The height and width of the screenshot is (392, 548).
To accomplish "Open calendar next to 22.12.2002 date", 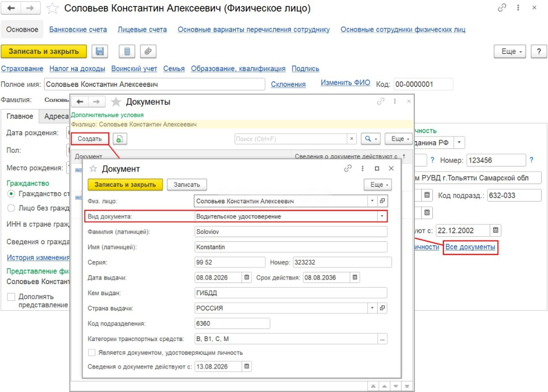I will point(496,230).
